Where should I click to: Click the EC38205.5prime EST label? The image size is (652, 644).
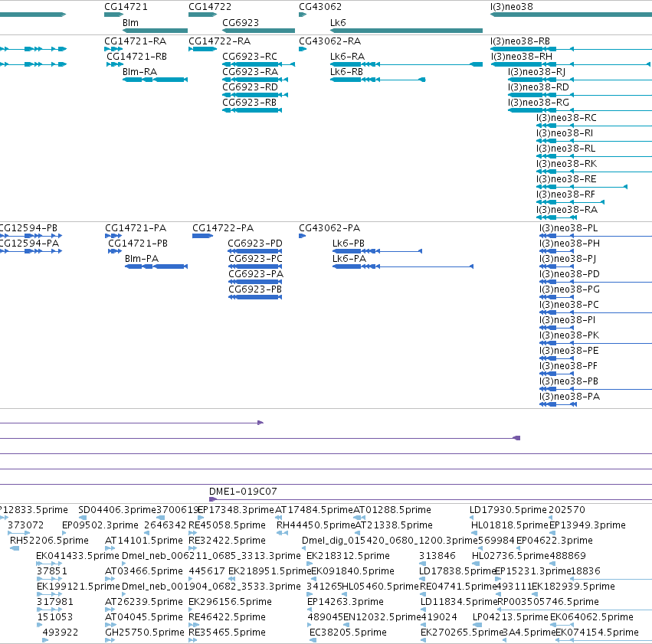pyautogui.click(x=348, y=633)
